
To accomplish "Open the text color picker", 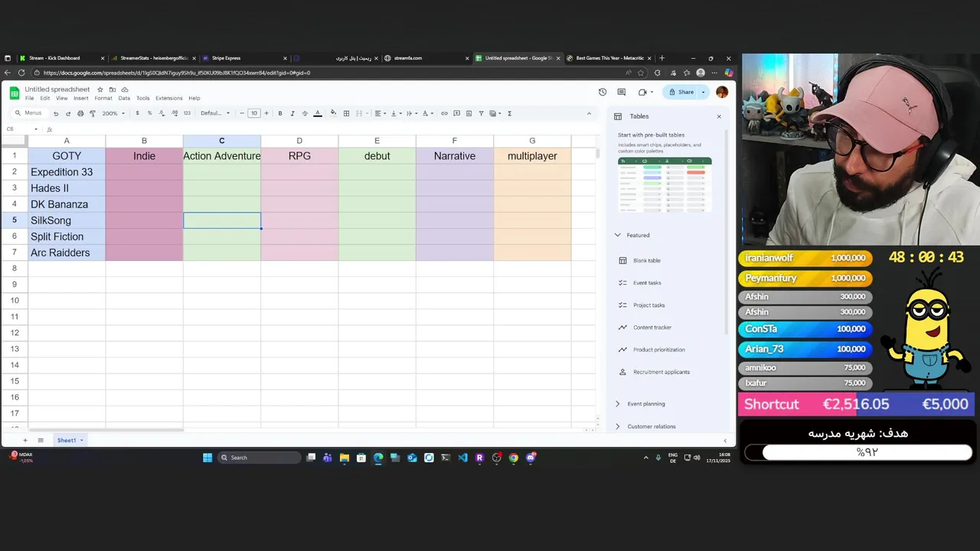I will (x=318, y=113).
